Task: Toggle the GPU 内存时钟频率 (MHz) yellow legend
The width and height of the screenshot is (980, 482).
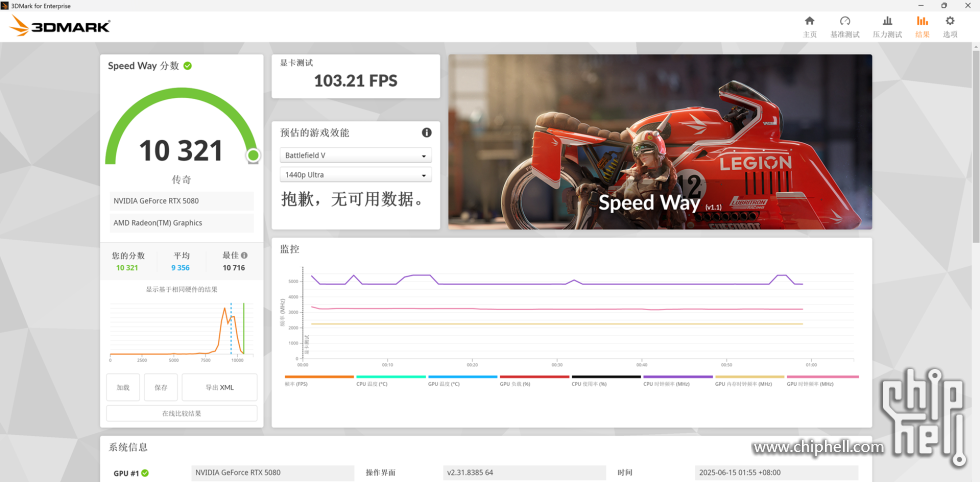Action: click(x=749, y=380)
